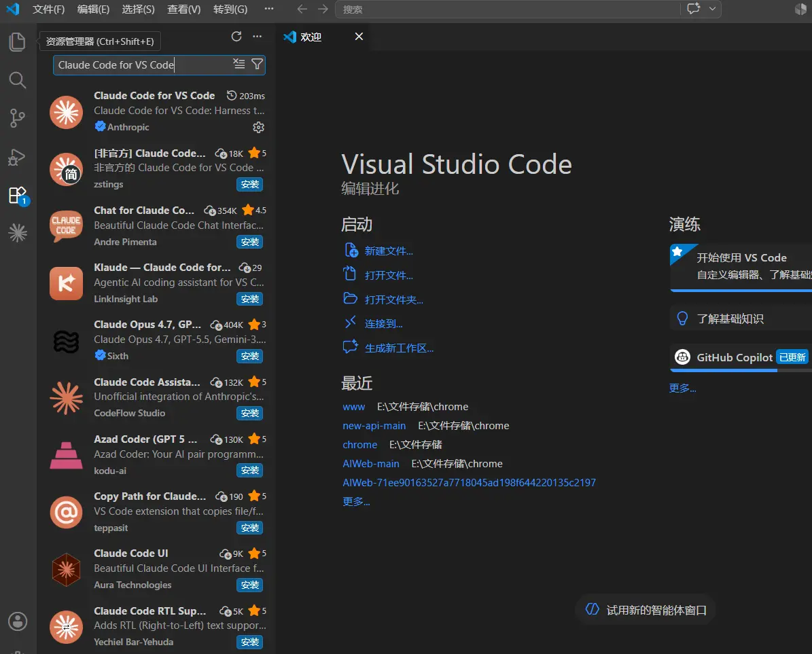Install Claude Code UI extension
Viewport: 812px width, 654px height.
[249, 585]
